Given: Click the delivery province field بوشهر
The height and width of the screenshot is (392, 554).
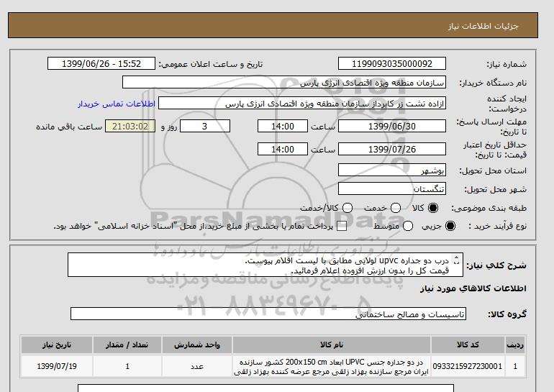Looking at the screenshot, I should tap(392, 170).
